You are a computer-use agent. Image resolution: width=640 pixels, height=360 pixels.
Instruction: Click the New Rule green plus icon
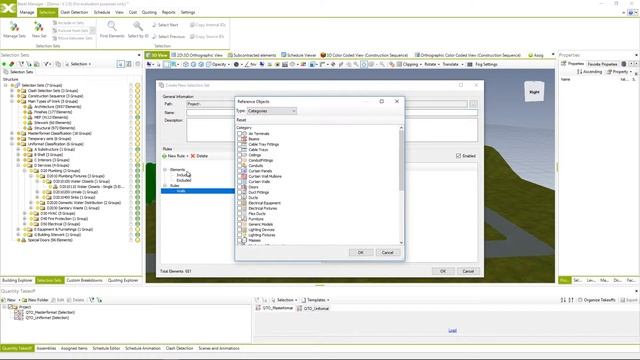[x=164, y=156]
